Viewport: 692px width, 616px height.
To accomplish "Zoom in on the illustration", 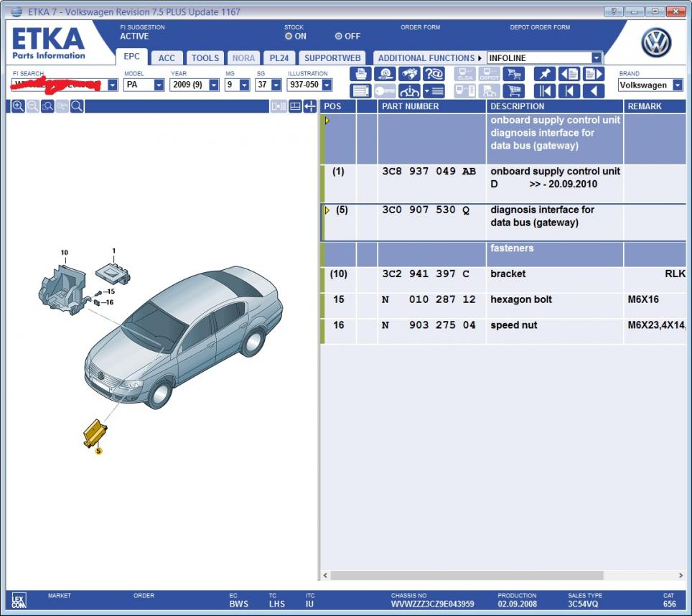I will (18, 106).
